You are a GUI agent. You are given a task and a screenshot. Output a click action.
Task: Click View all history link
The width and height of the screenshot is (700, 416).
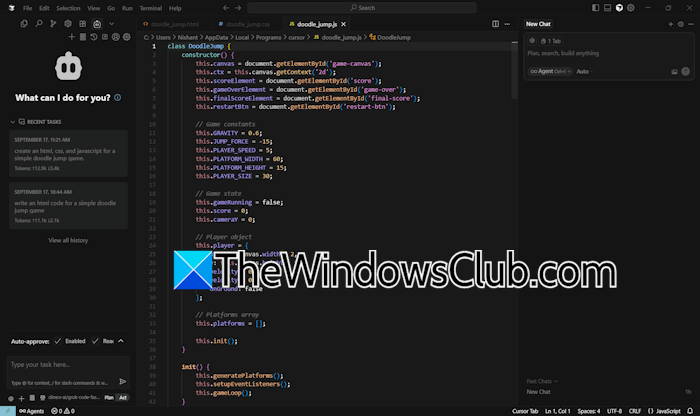(68, 240)
